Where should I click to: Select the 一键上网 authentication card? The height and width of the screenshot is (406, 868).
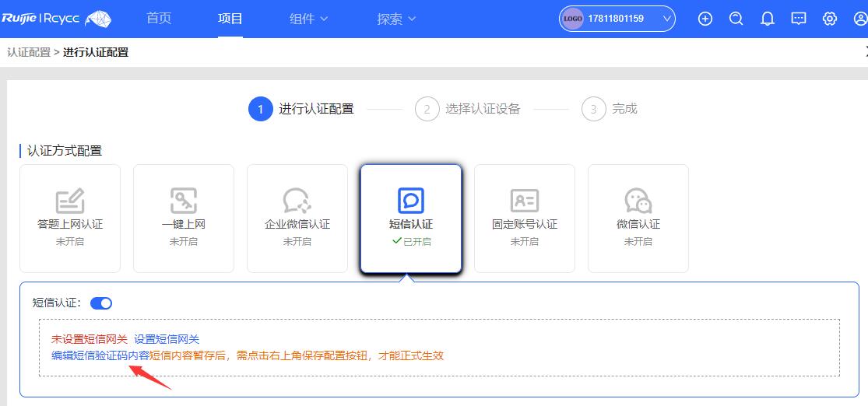[x=184, y=218]
